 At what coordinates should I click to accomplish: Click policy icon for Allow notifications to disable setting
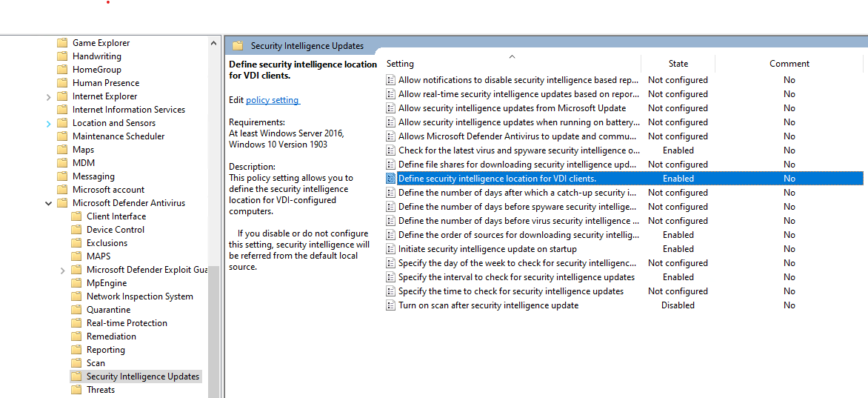[391, 80]
